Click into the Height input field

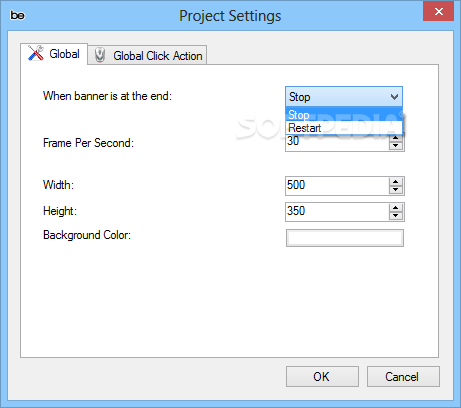337,212
